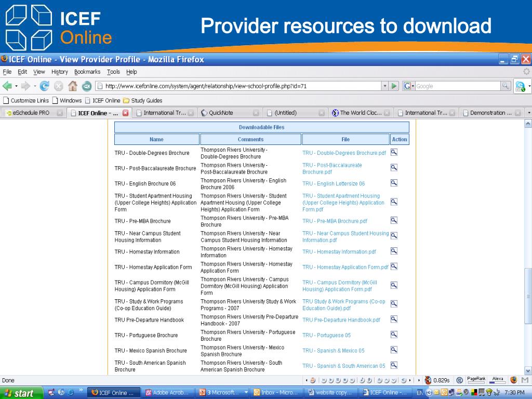532x399 pixels.
Task: Open the tab list dropdown arrow
Action: (529, 113)
